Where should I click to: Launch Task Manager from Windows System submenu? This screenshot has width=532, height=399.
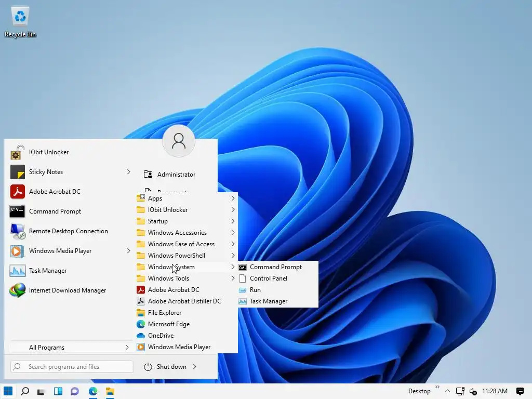pos(278,301)
